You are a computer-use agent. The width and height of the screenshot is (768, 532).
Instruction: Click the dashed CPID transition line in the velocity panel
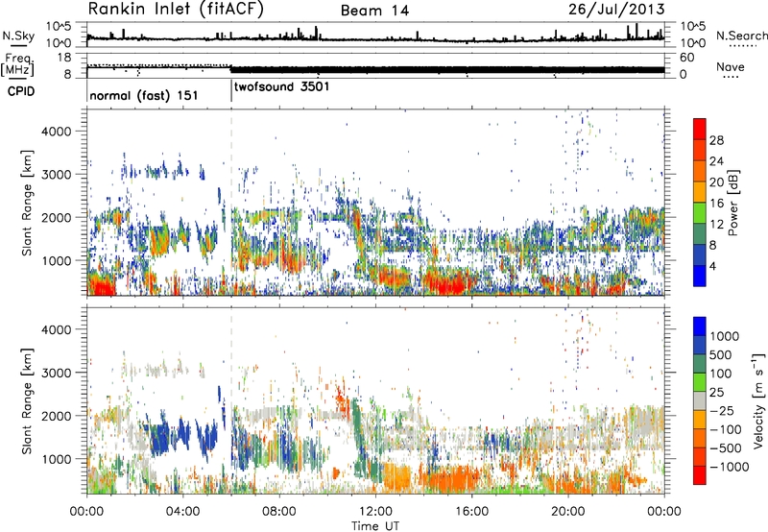click(231, 400)
